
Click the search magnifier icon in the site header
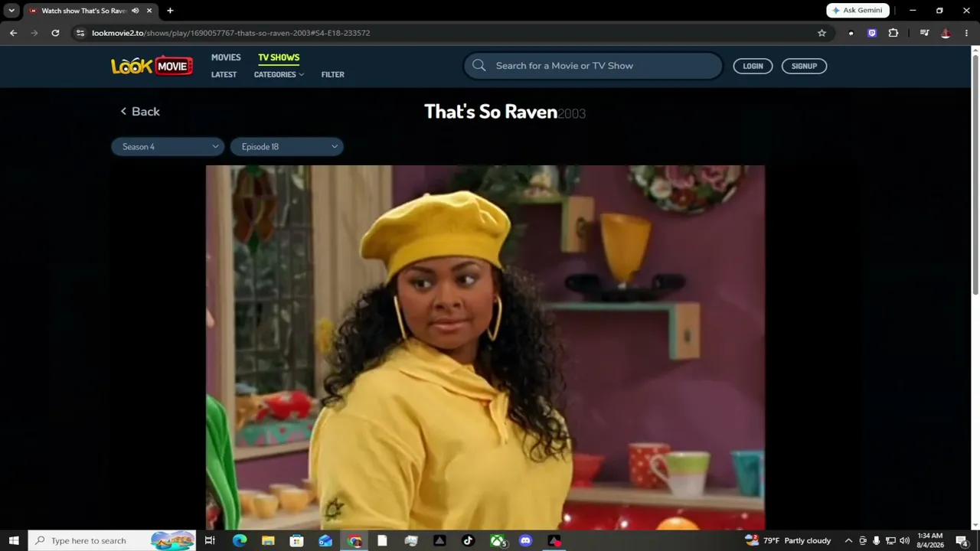point(479,66)
